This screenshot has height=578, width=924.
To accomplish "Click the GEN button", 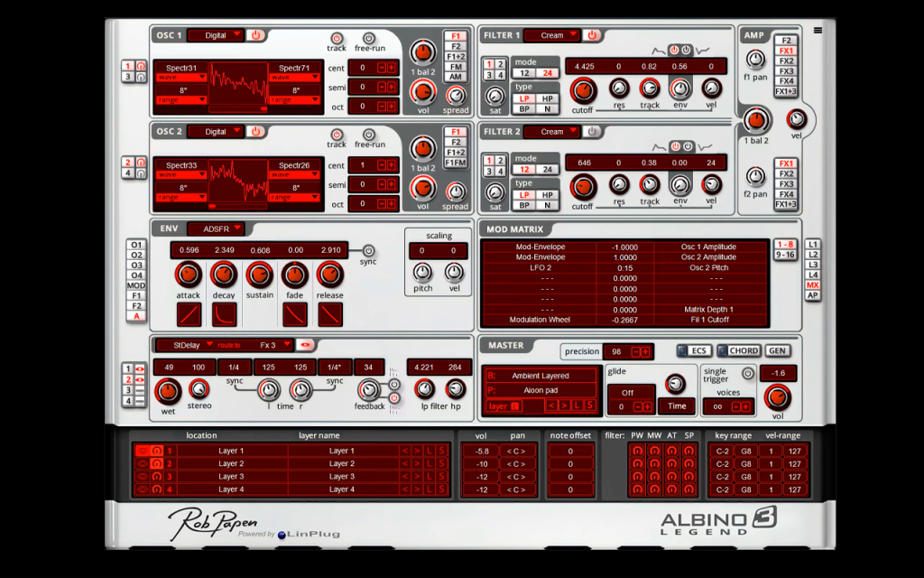I will click(x=777, y=351).
